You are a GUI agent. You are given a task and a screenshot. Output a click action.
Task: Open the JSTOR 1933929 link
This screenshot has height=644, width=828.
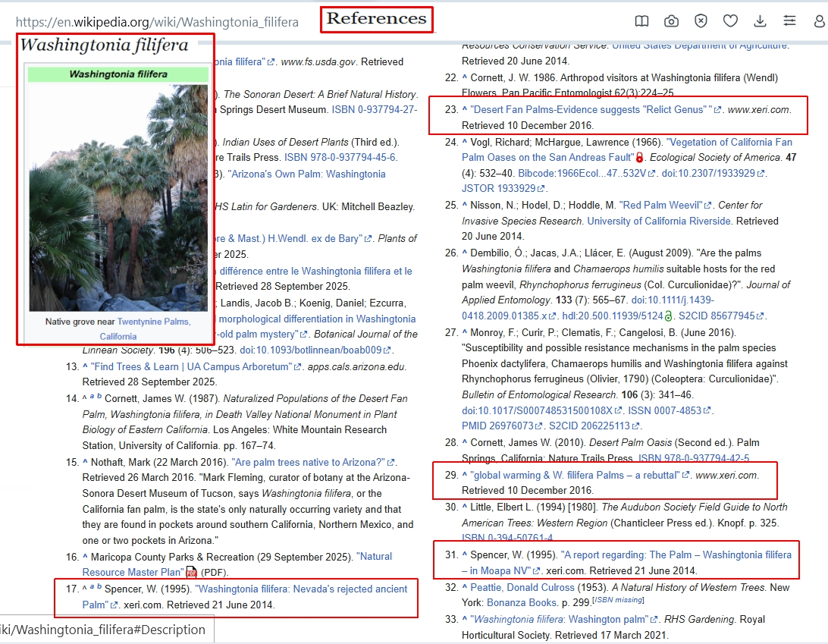tap(503, 189)
